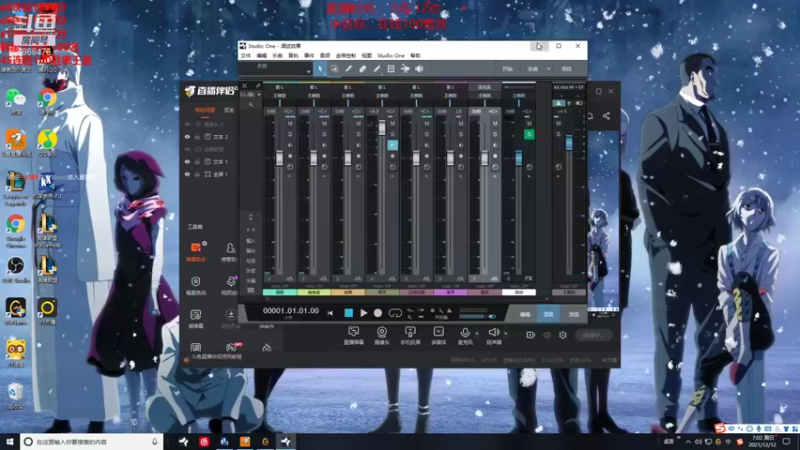Viewport: 800px width, 450px height.
Task: Expand channel 2 small arrow below editor icon
Action: tap(324, 177)
